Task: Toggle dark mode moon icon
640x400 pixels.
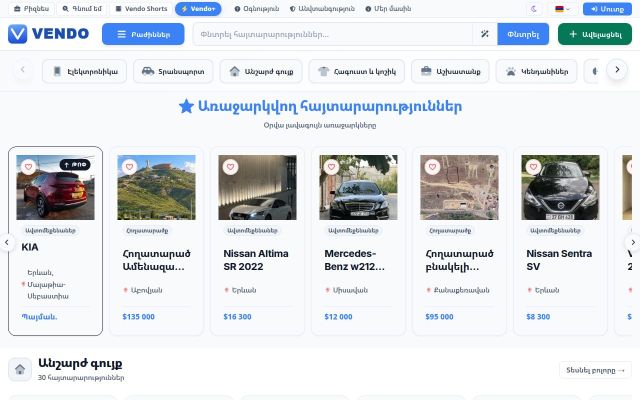Action: point(534,9)
